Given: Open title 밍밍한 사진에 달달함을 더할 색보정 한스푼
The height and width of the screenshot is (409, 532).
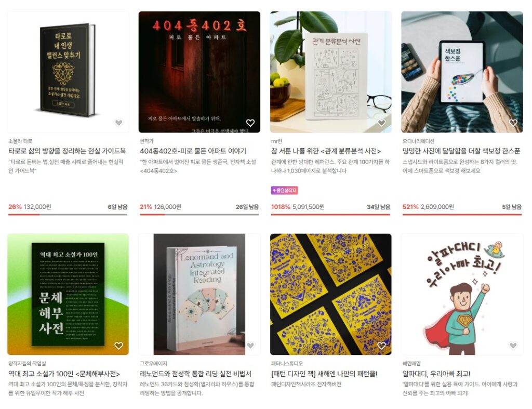Looking at the screenshot, I should (x=461, y=151).
